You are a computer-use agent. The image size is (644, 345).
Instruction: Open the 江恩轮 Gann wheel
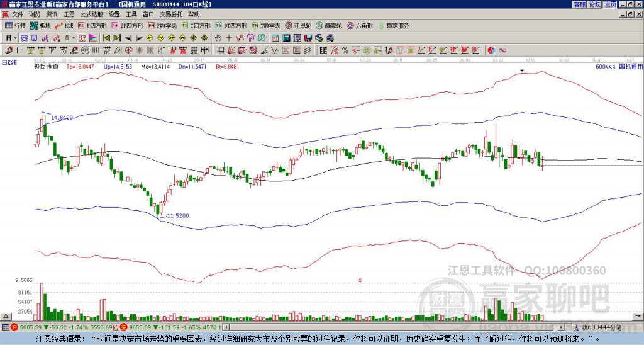298,25
